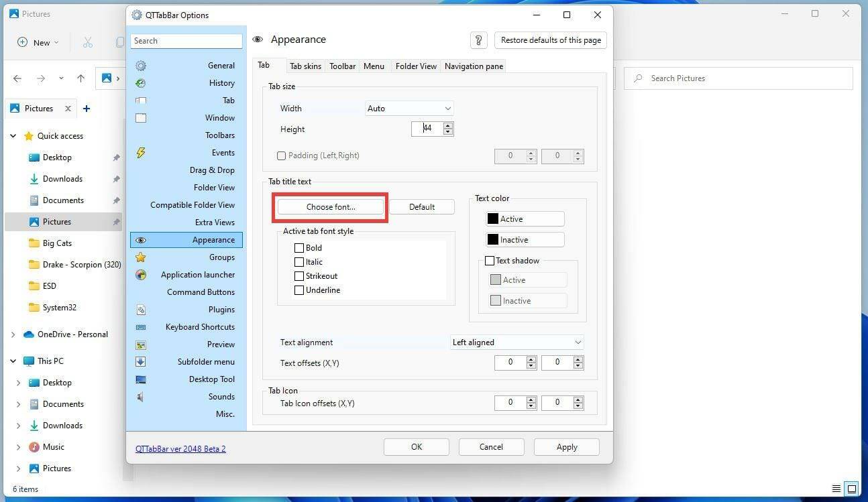Click the help question mark icon
Image resolution: width=868 pixels, height=502 pixels.
[478, 40]
